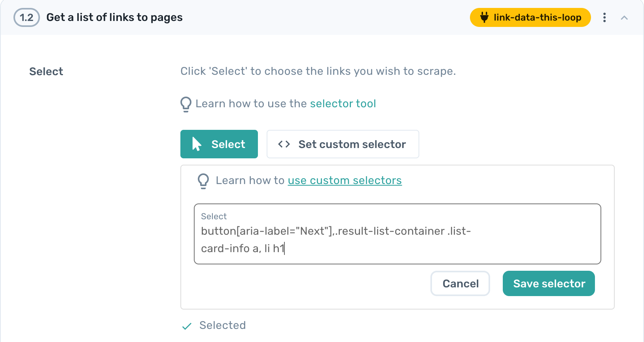The image size is (644, 342).
Task: Collapse the panel with the top-right chevron
Action: [x=624, y=18]
